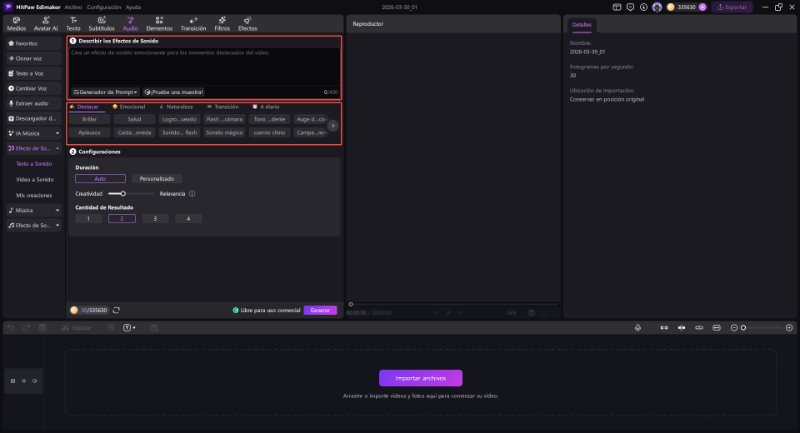The width and height of the screenshot is (800, 433).
Task: Set result quantity to 1
Action: pyautogui.click(x=88, y=219)
